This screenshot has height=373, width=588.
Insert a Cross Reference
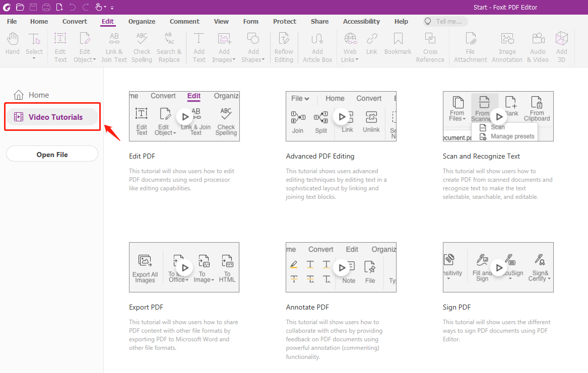pos(430,47)
